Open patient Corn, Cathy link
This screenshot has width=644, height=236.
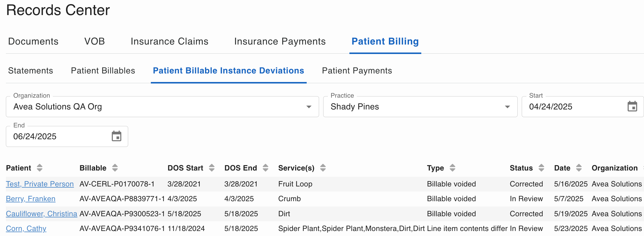click(x=26, y=229)
